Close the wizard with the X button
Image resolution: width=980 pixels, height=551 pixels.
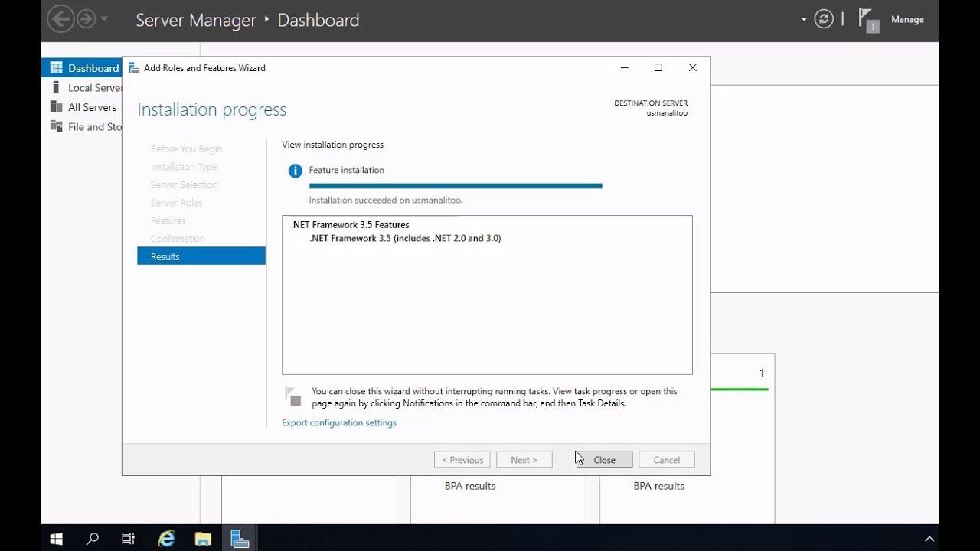coord(693,67)
